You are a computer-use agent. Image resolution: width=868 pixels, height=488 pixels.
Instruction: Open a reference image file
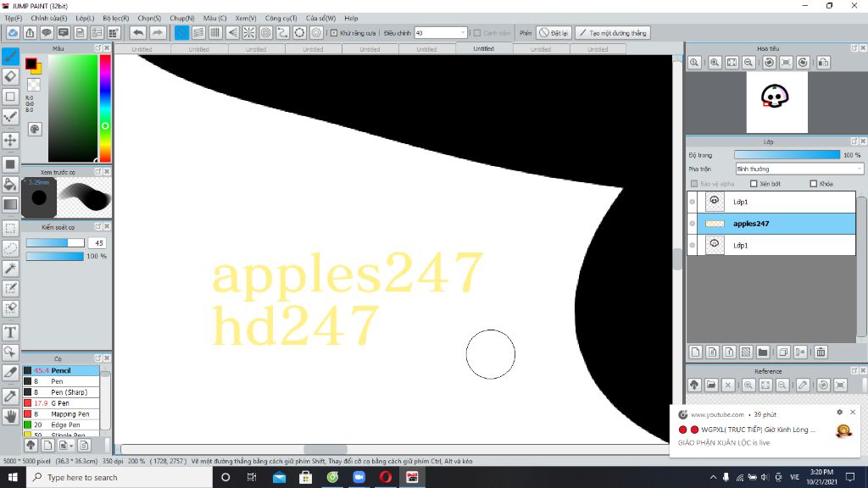[x=711, y=385]
